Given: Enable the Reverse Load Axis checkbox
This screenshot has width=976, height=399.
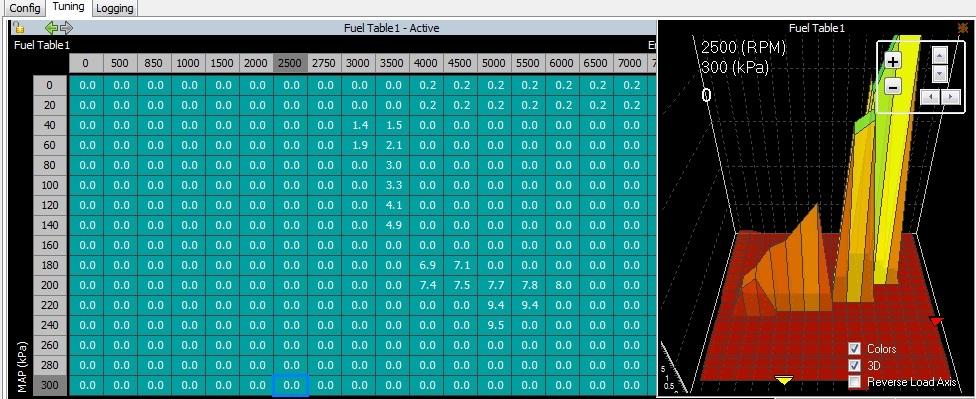Looking at the screenshot, I should point(855,382).
